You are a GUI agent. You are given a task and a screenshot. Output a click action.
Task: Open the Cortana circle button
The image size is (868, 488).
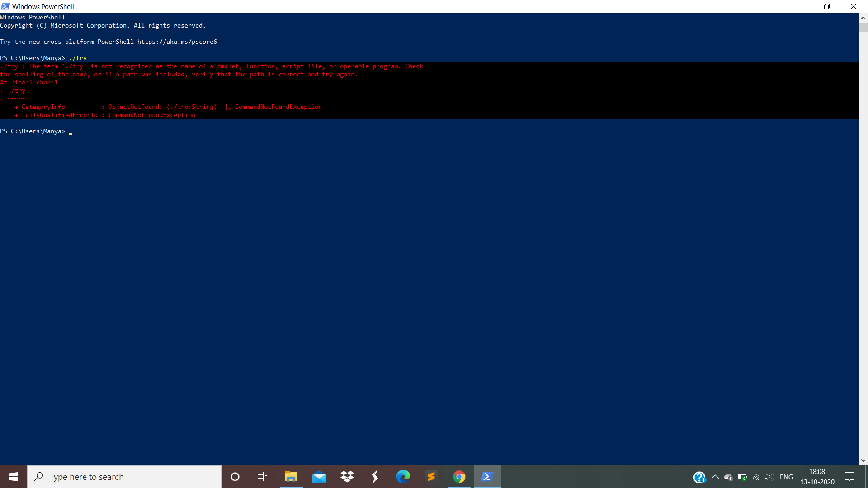coord(235,477)
